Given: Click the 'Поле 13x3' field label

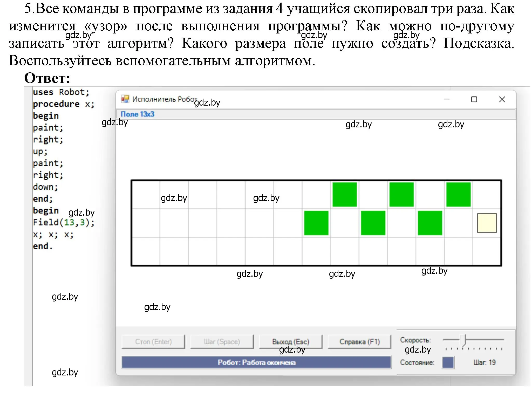Looking at the screenshot, I should [138, 114].
